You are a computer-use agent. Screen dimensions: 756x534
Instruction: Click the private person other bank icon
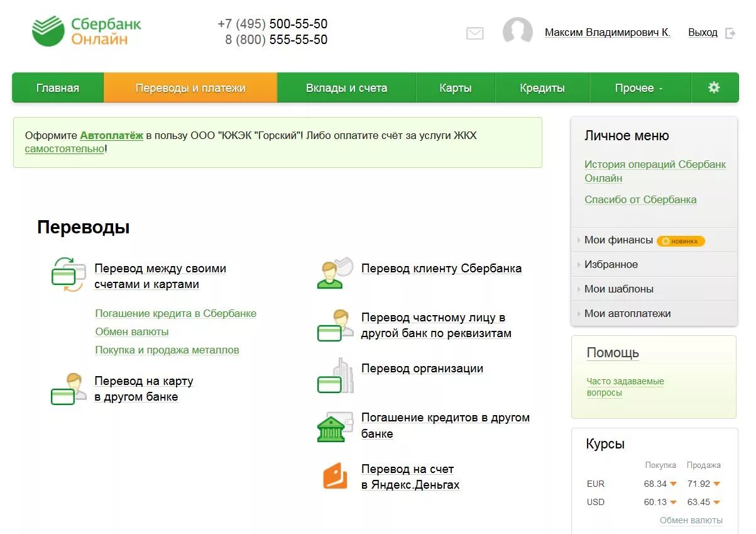tap(335, 325)
